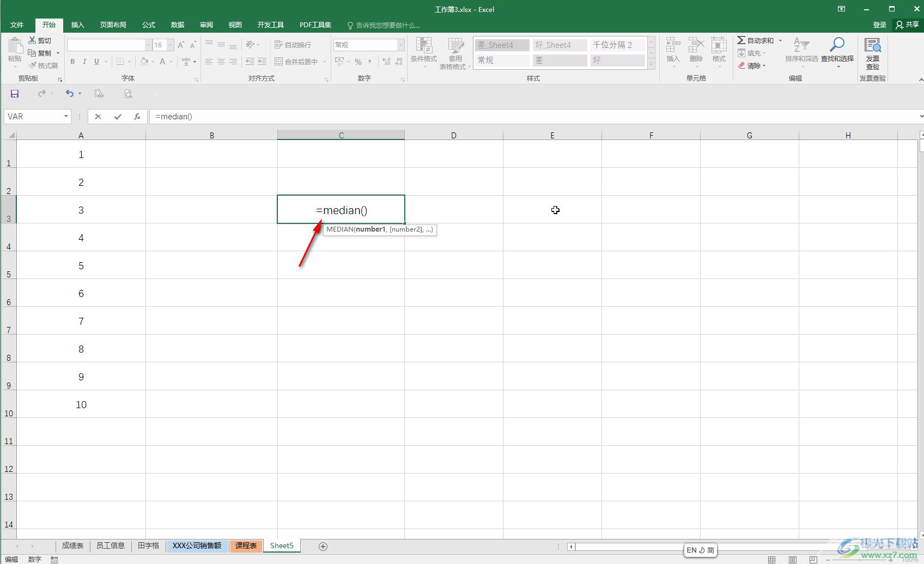Open AutoSum (自动求和) dropdown arrow
The width and height of the screenshot is (924, 564).
(x=780, y=40)
